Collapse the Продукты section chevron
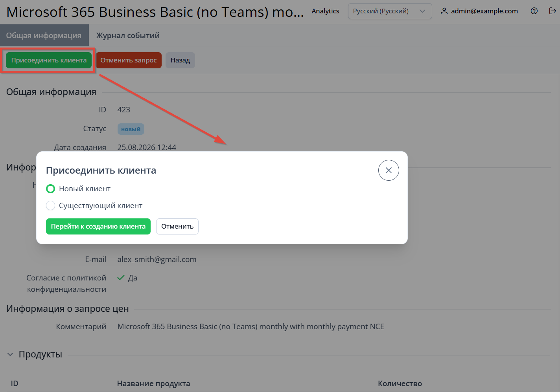Image resolution: width=560 pixels, height=392 pixels. coord(10,354)
